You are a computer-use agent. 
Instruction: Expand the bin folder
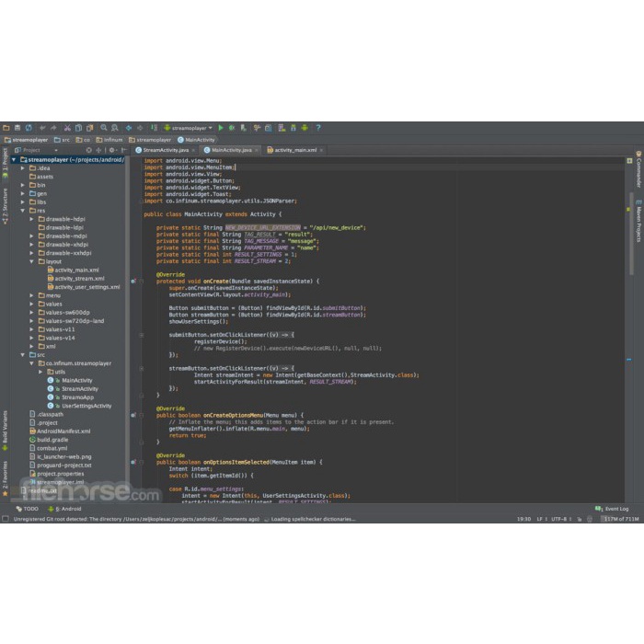(23, 185)
